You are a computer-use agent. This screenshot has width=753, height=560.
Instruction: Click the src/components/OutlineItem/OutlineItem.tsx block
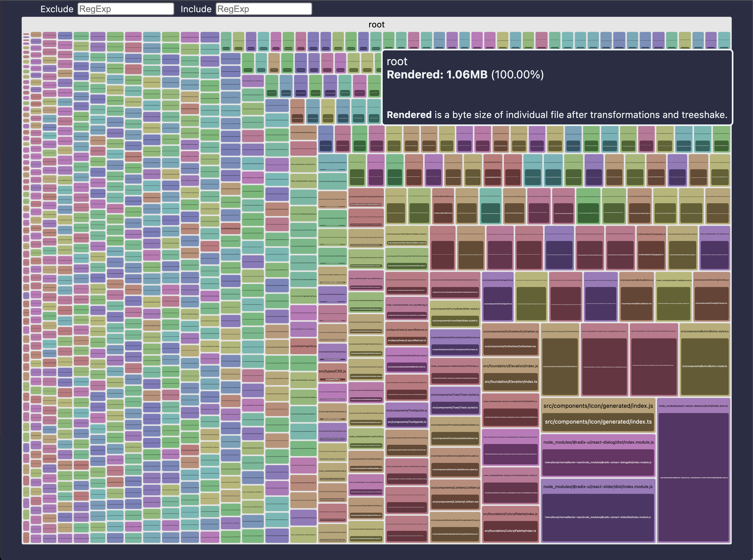[x=510, y=346]
